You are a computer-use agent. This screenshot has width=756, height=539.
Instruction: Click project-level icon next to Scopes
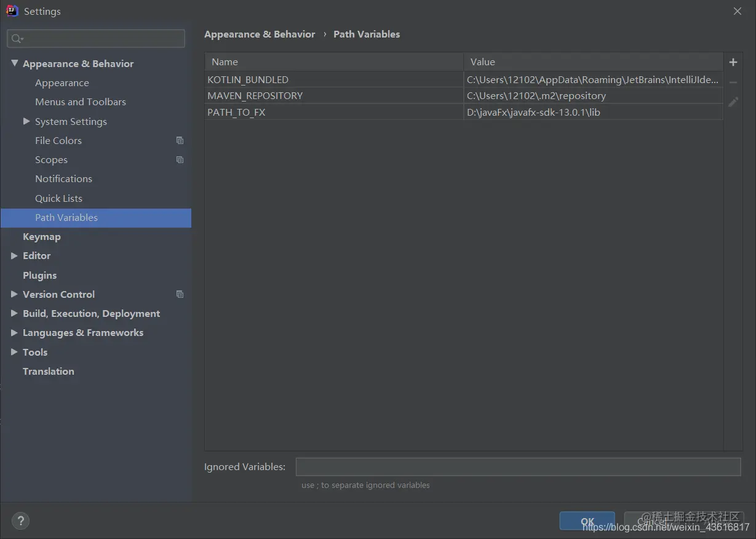pyautogui.click(x=180, y=159)
